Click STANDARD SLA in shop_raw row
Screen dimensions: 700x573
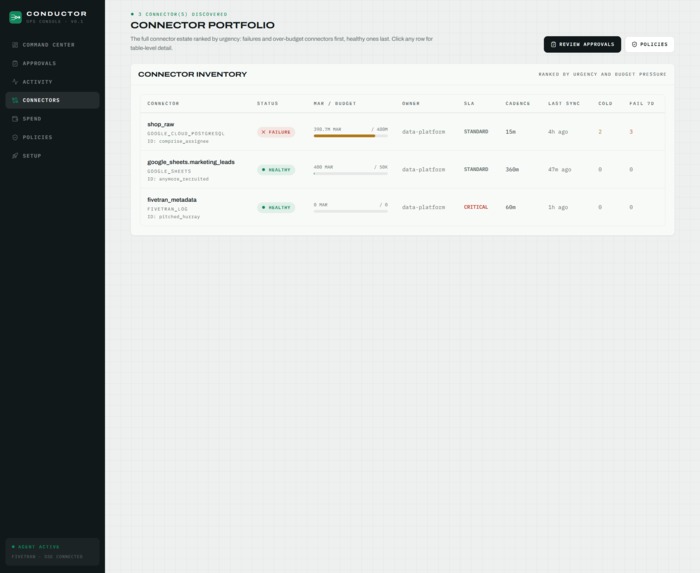[476, 132]
